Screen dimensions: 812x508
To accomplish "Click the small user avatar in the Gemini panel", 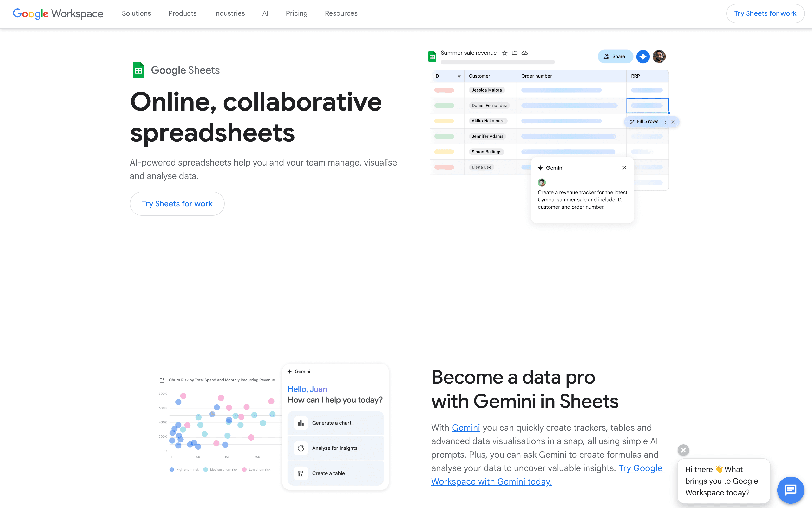I will click(x=542, y=182).
